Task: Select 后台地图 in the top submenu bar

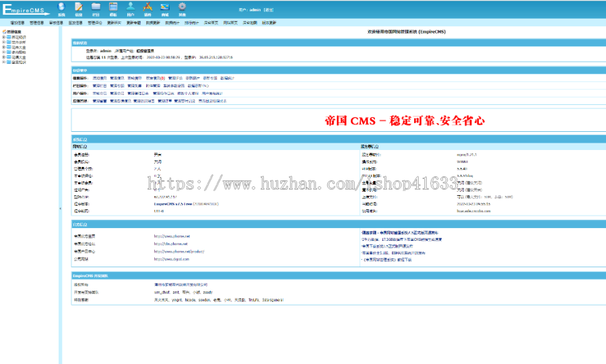Action: click(250, 23)
